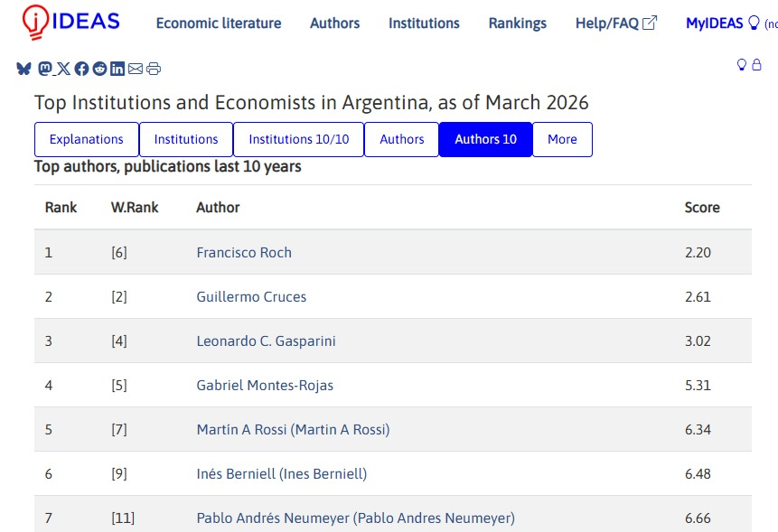Share page on Reddit
778x532 pixels.
[x=99, y=69]
